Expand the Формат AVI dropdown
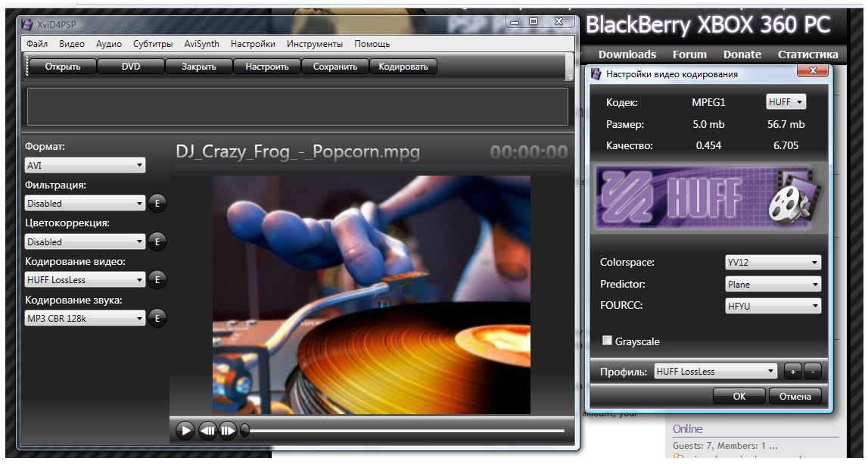The width and height of the screenshot is (868, 464). pyautogui.click(x=86, y=165)
